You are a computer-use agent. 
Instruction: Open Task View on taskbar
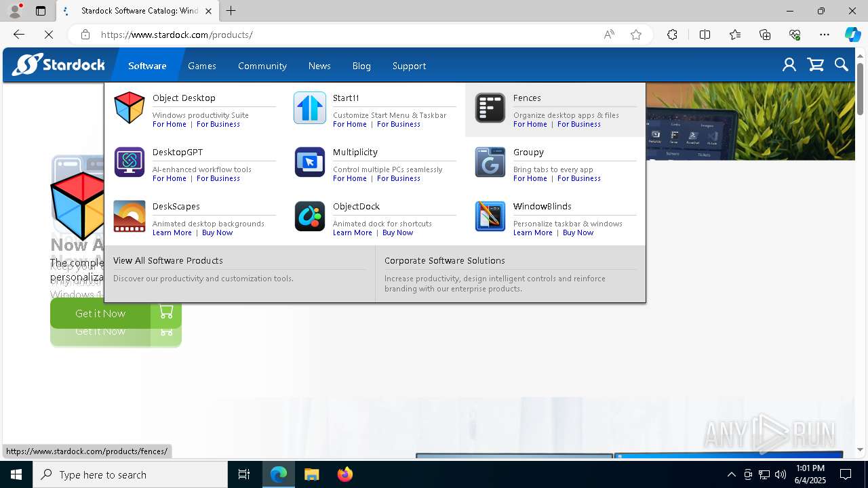tap(244, 474)
